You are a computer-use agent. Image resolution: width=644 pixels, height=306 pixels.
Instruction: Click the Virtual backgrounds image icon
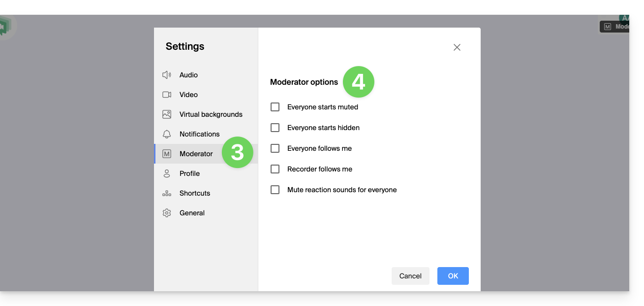coord(167,114)
